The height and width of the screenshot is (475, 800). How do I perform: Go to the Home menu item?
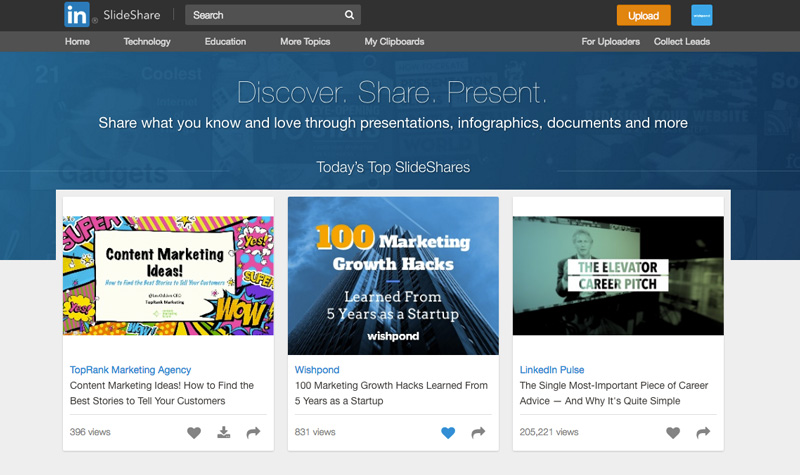click(x=77, y=41)
